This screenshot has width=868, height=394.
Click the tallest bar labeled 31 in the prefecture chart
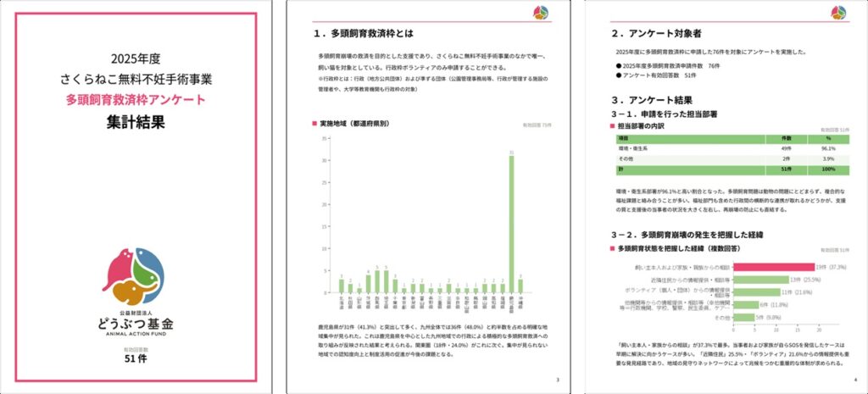tap(511, 225)
